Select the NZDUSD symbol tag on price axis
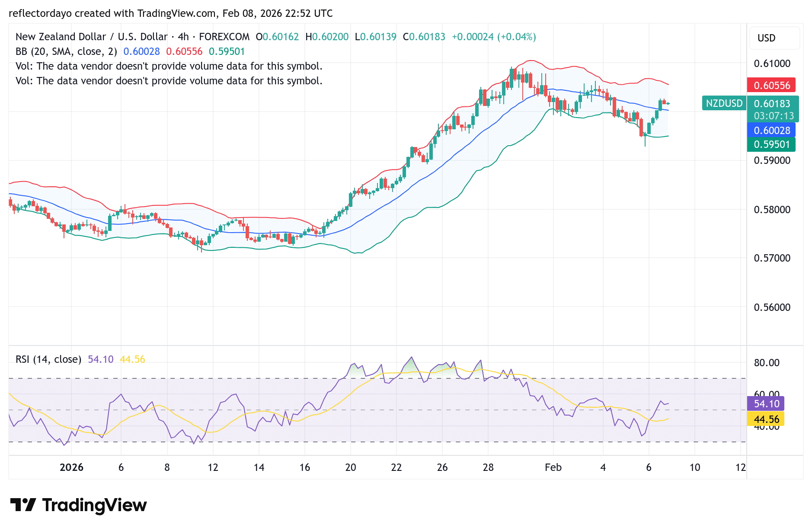Viewport: 812px width, 531px height. point(724,103)
